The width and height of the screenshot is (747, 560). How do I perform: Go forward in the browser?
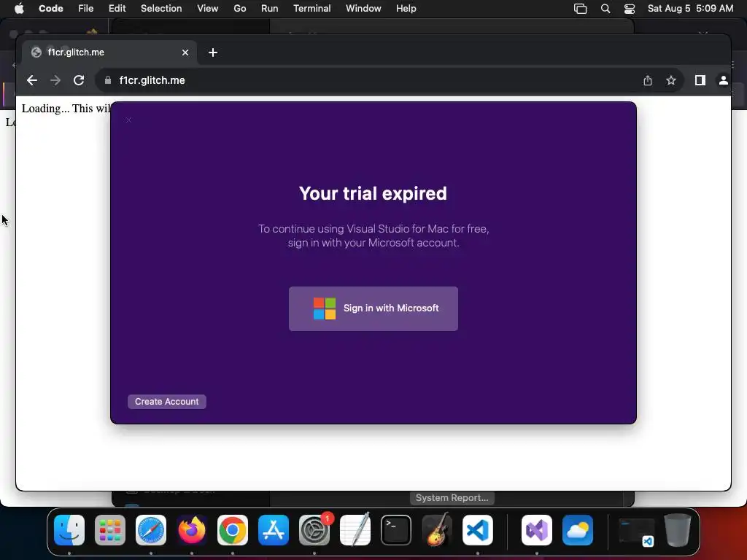pos(55,80)
